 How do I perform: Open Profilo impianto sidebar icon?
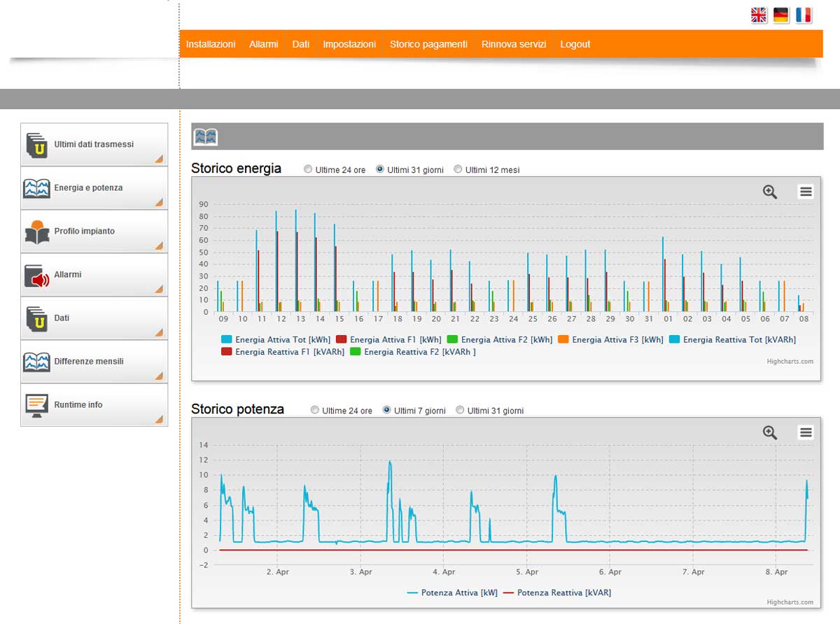(36, 232)
